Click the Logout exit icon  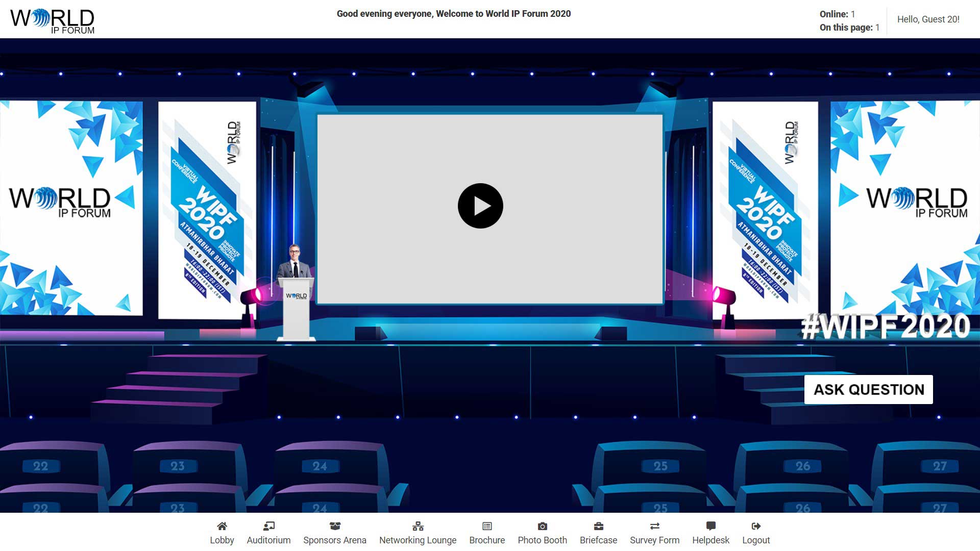click(756, 526)
